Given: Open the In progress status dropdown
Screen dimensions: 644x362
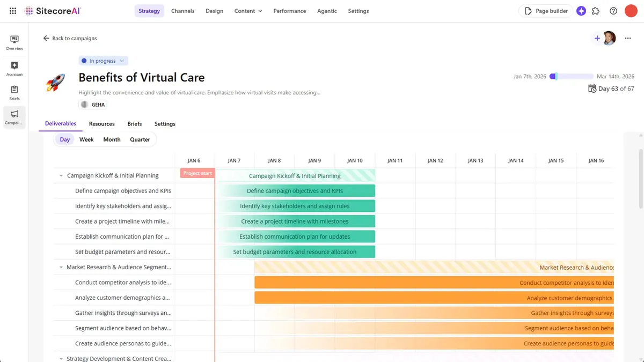Looking at the screenshot, I should click(103, 60).
